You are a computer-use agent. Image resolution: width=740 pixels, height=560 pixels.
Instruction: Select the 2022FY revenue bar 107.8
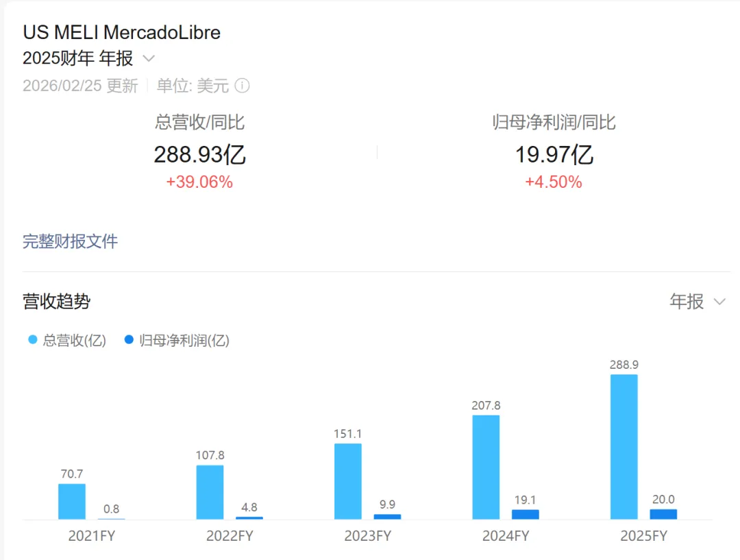[210, 492]
